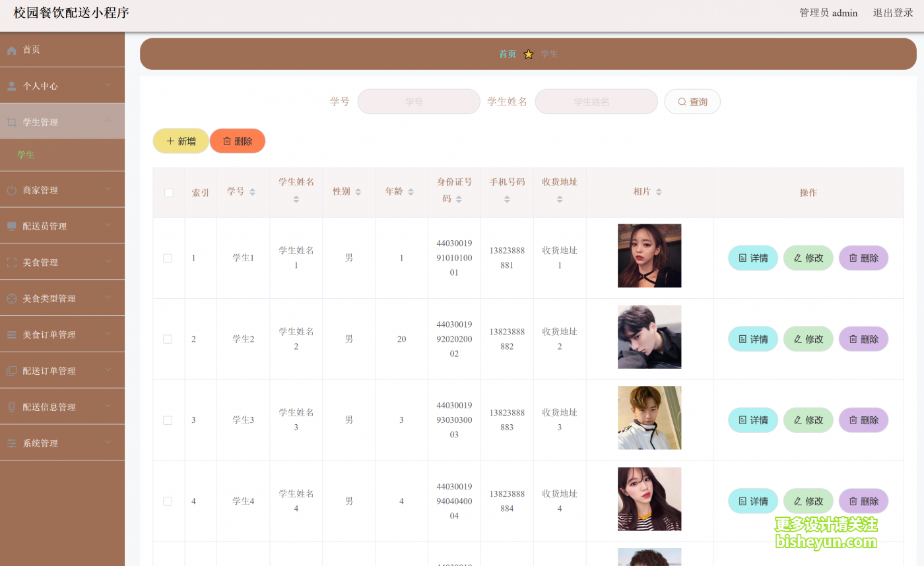924x566 pixels.
Task: Click the 管理员 admin account label
Action: click(x=828, y=13)
